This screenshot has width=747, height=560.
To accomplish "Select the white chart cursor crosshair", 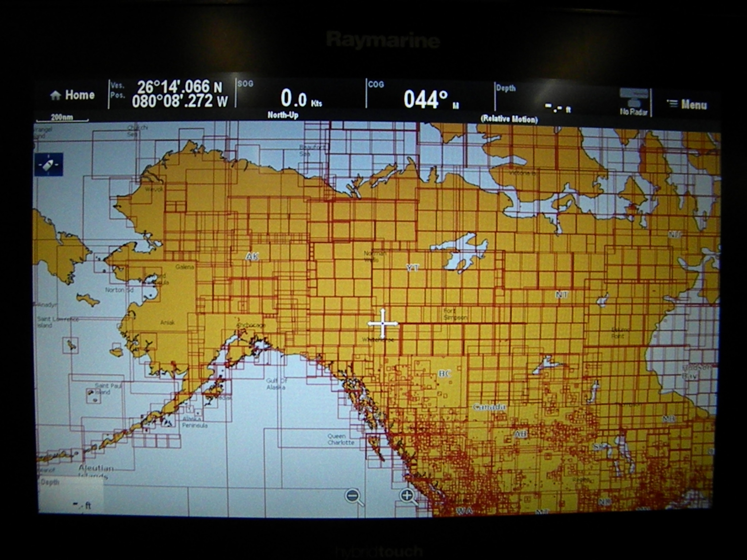I will (x=382, y=323).
